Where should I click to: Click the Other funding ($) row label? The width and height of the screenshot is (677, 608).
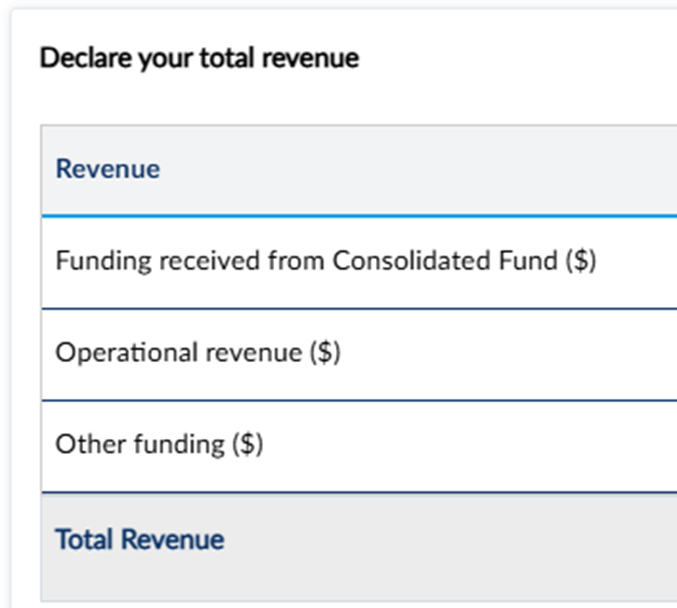(x=159, y=443)
